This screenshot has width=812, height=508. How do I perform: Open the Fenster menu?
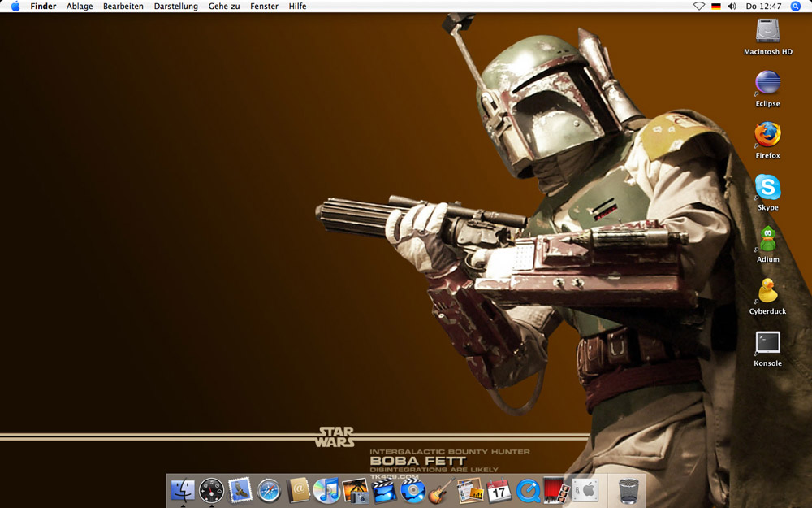264,7
